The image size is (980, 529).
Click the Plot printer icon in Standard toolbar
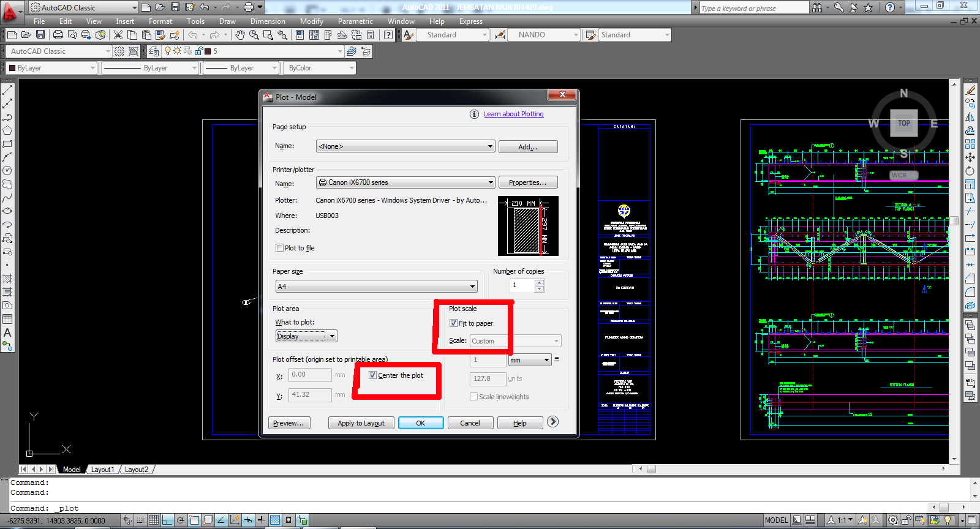click(x=58, y=35)
